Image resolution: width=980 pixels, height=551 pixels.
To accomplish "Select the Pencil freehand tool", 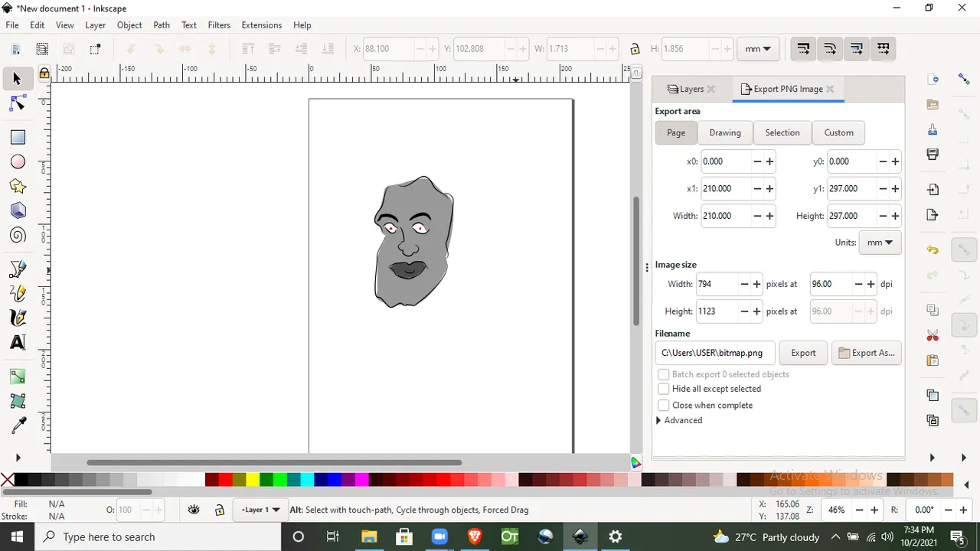I will (18, 293).
